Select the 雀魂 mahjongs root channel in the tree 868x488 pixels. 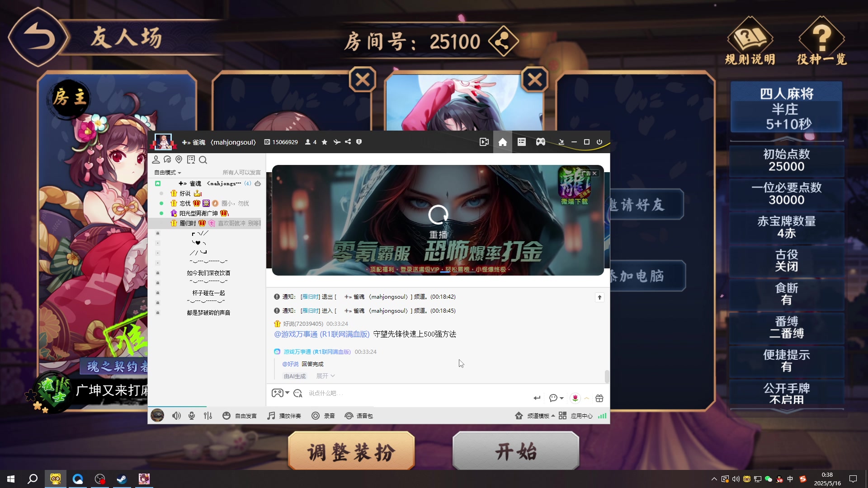click(210, 183)
